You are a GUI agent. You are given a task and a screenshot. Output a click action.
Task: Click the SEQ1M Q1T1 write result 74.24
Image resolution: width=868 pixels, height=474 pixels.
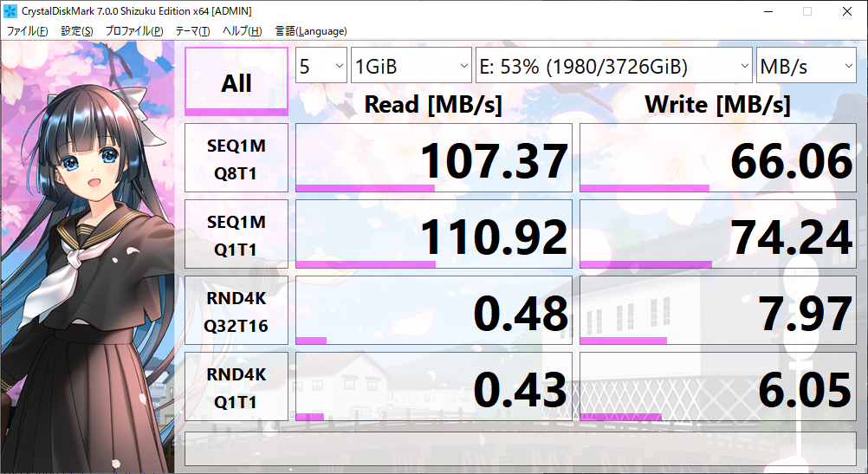pyautogui.click(x=718, y=234)
